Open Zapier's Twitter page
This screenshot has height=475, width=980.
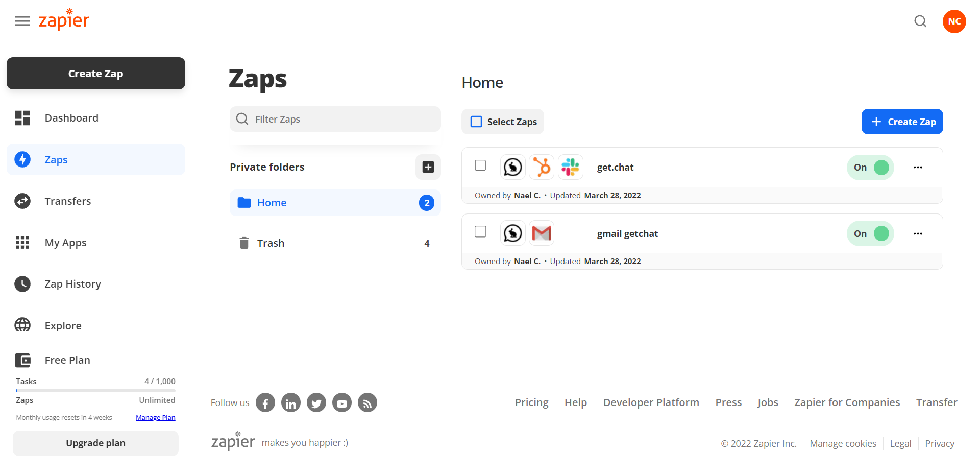point(316,402)
